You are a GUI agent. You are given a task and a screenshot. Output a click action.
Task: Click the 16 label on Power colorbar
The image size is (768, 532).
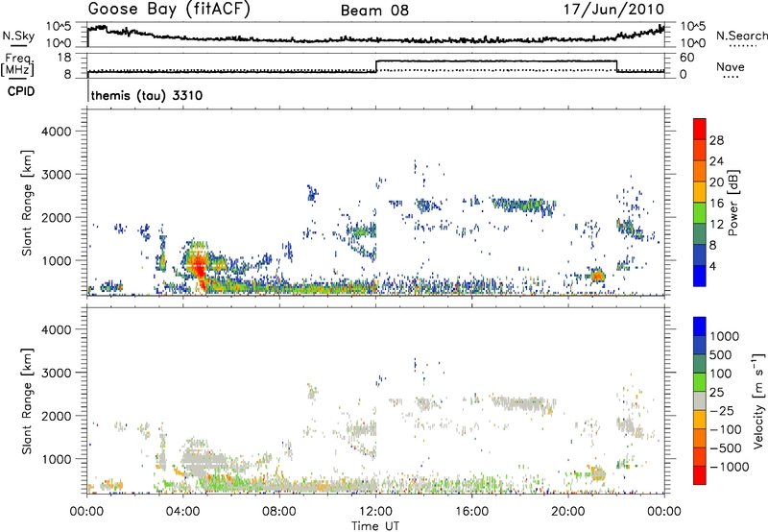tap(716, 204)
